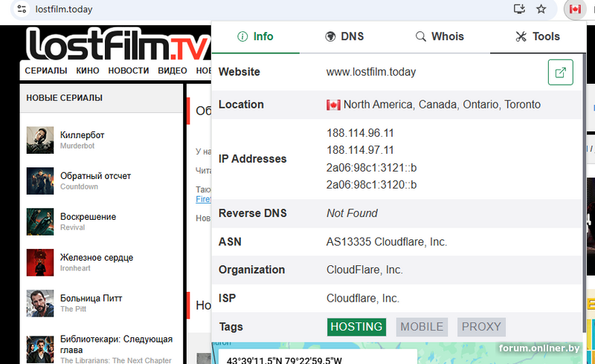Open the Железное сердце series link
The image size is (595, 364).
pyautogui.click(x=97, y=258)
